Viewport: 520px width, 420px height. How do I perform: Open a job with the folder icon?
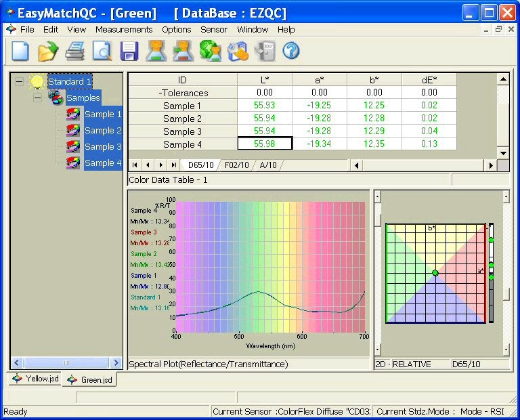(48, 51)
